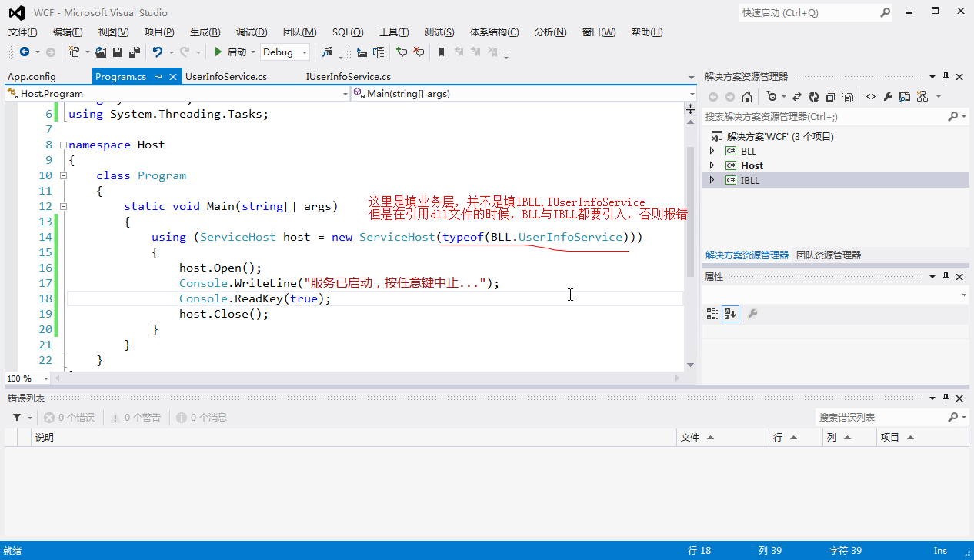974x560 pixels.
Task: Select solution 'WCF' root item
Action: click(x=780, y=136)
